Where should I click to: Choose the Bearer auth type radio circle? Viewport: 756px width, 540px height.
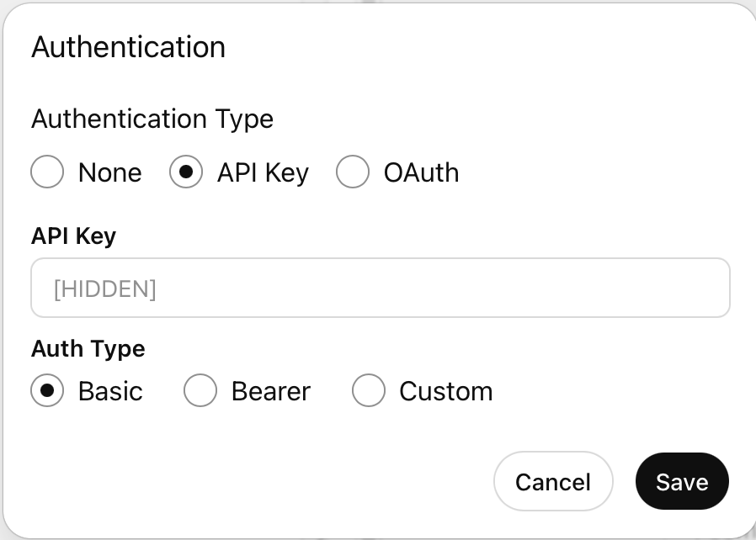coord(200,391)
